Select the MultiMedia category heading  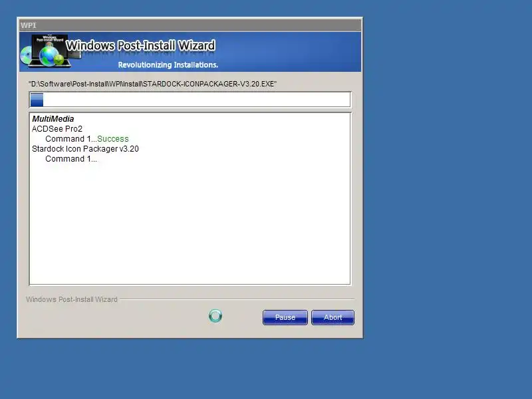(x=53, y=119)
